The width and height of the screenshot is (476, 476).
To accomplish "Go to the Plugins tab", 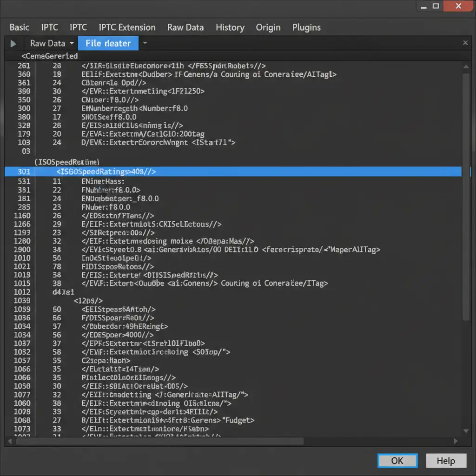I will point(306,27).
